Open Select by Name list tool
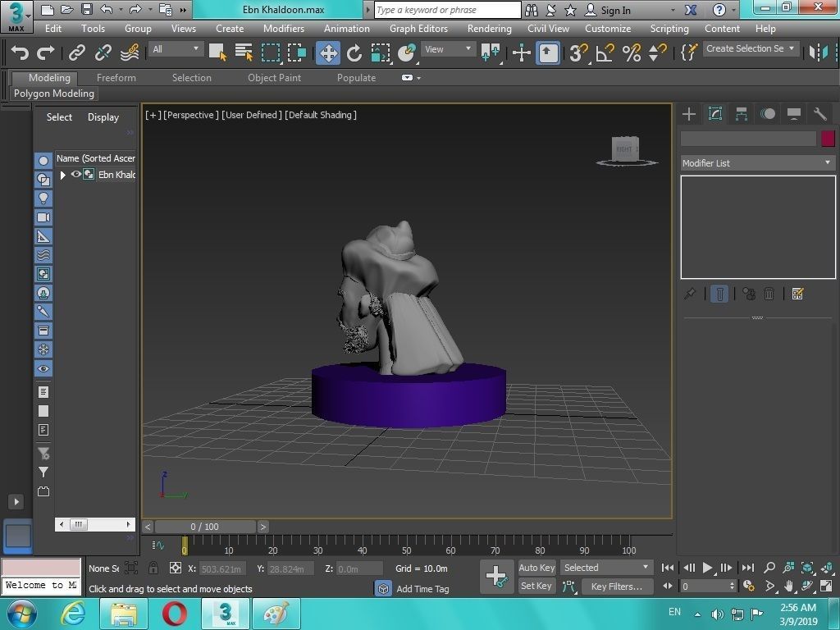Image resolution: width=840 pixels, height=630 pixels. point(244,52)
